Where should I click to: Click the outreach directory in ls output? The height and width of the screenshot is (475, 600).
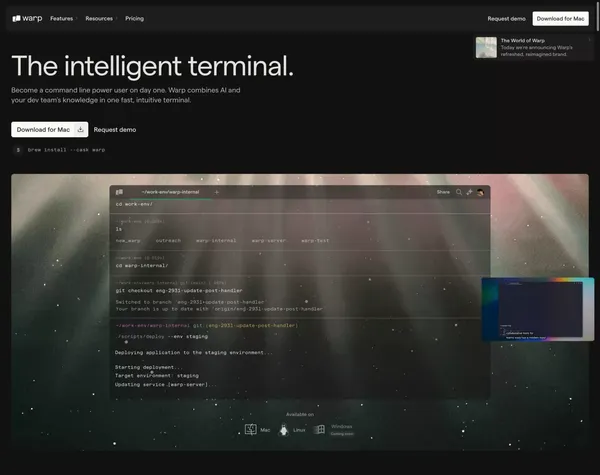(168, 241)
